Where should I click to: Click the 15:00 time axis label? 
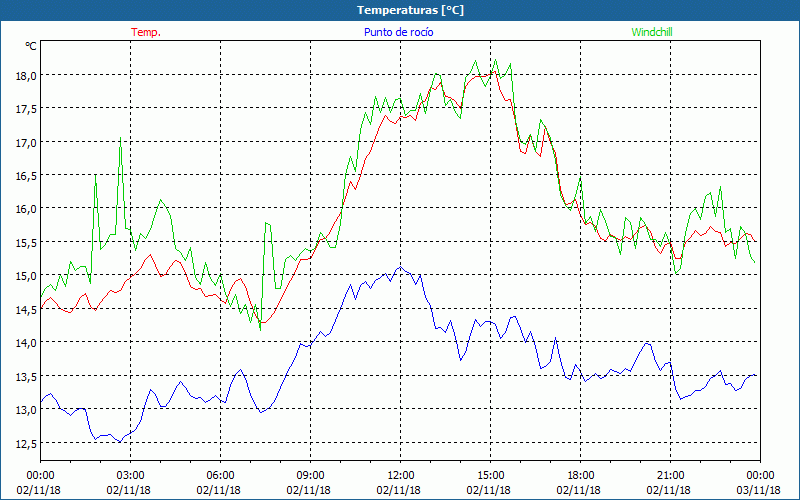pyautogui.click(x=490, y=476)
